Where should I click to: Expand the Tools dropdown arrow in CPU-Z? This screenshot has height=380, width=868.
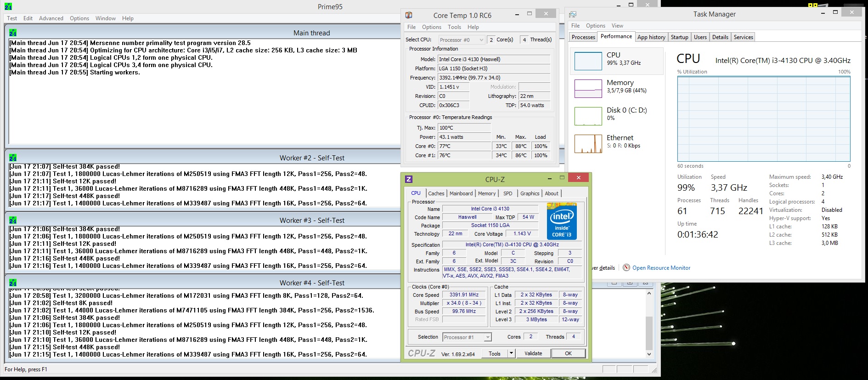pyautogui.click(x=511, y=353)
